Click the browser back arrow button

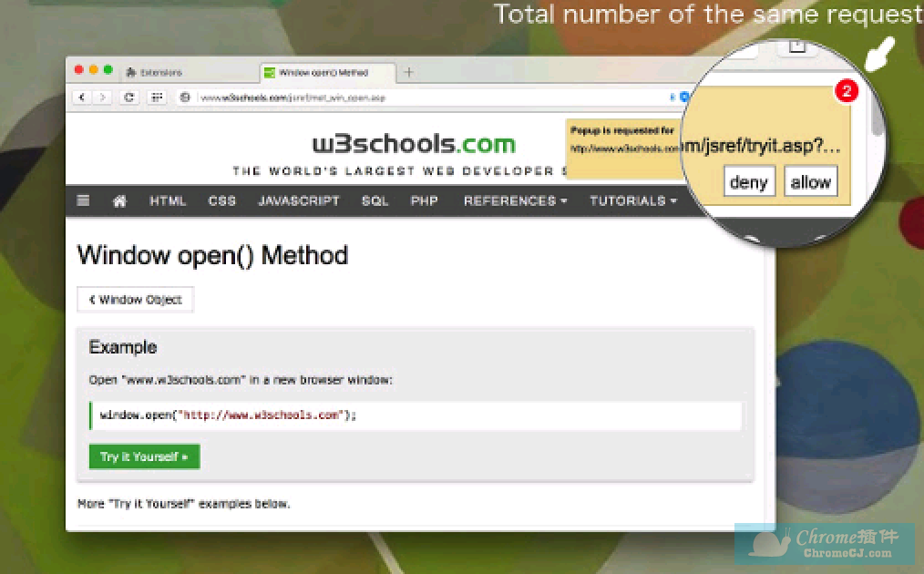click(x=82, y=97)
